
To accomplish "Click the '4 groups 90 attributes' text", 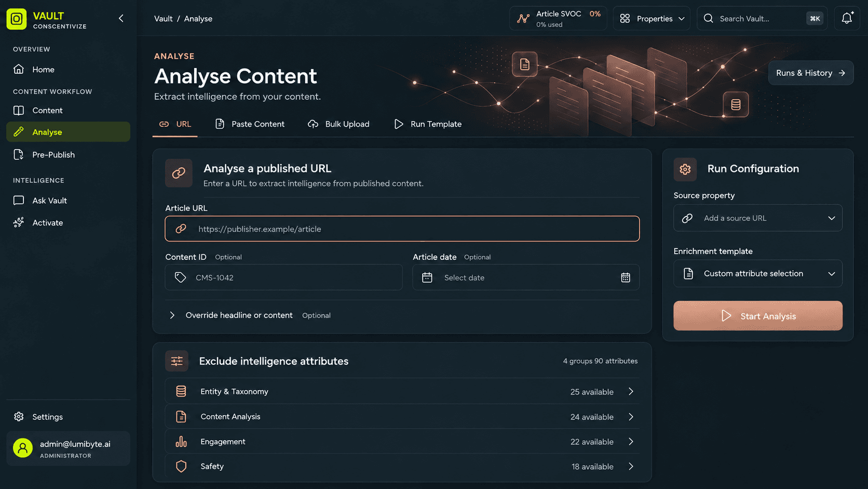I will point(600,361).
